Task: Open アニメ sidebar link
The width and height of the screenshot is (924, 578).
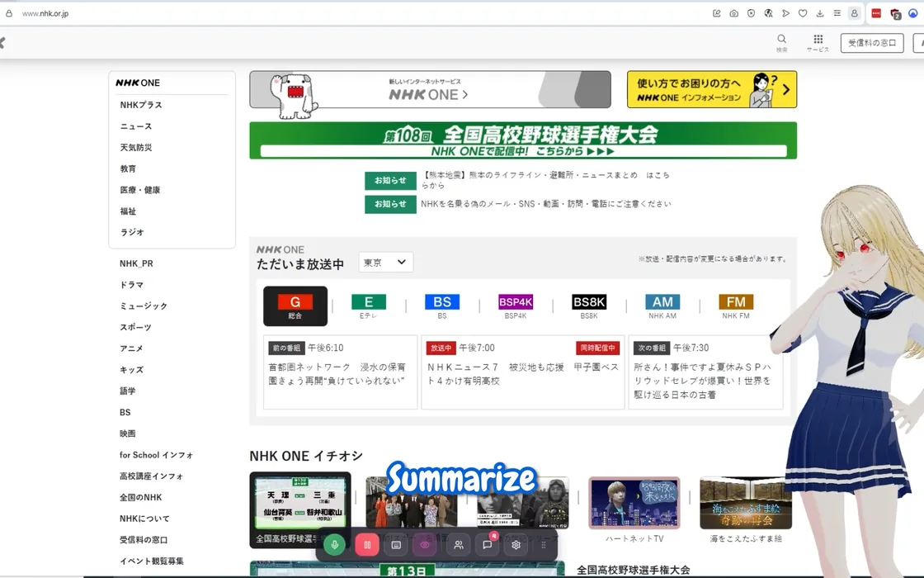Action: tap(131, 348)
